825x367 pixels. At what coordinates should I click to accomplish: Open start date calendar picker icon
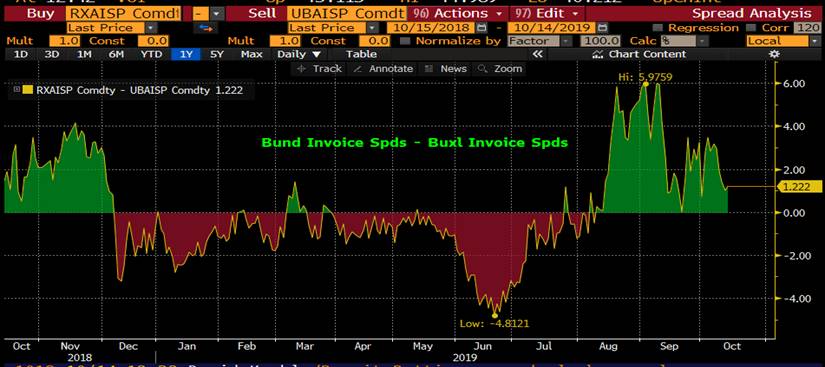pyautogui.click(x=481, y=27)
